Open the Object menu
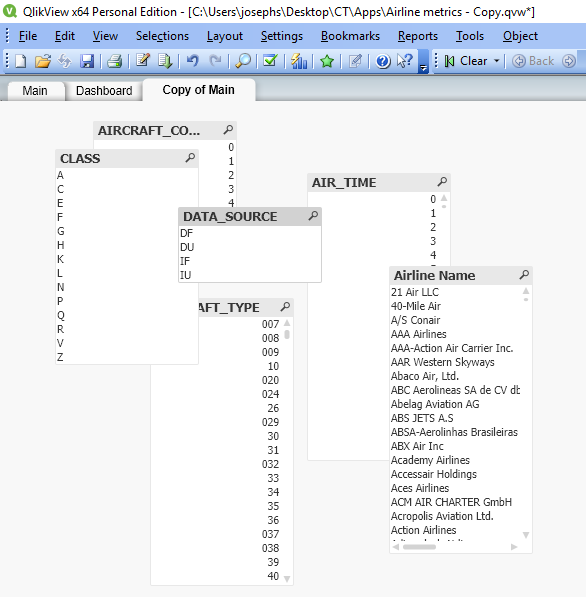Viewport: 586px width, 597px height. pyautogui.click(x=520, y=36)
